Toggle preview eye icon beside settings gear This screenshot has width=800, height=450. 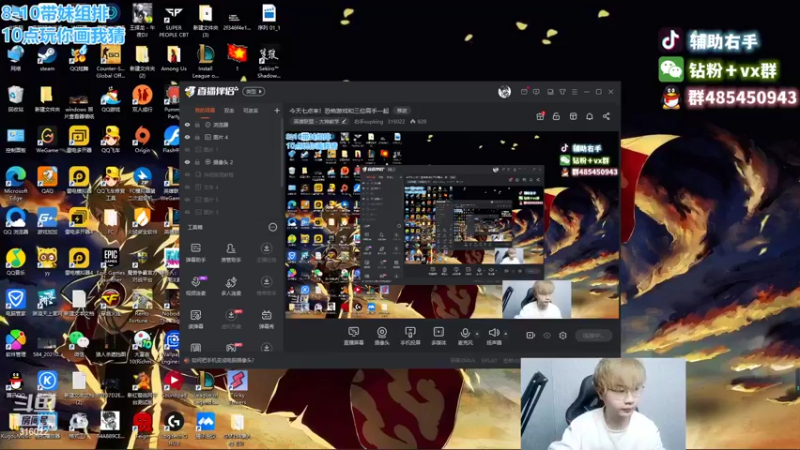[x=547, y=335]
